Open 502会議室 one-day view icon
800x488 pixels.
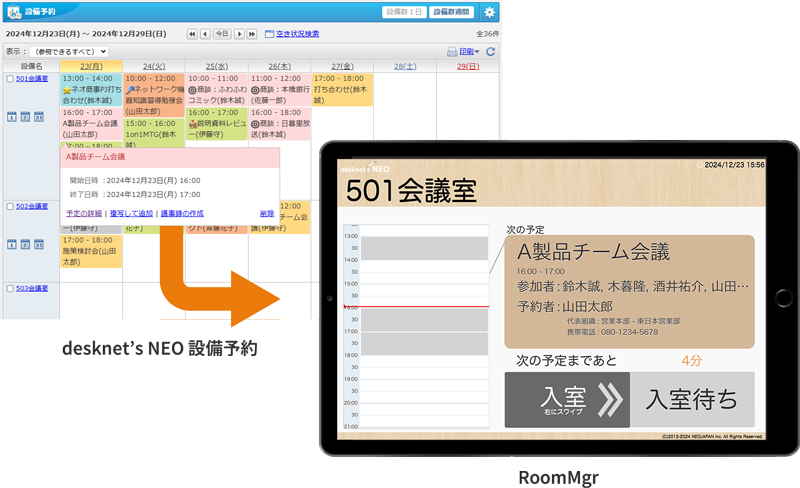12,245
